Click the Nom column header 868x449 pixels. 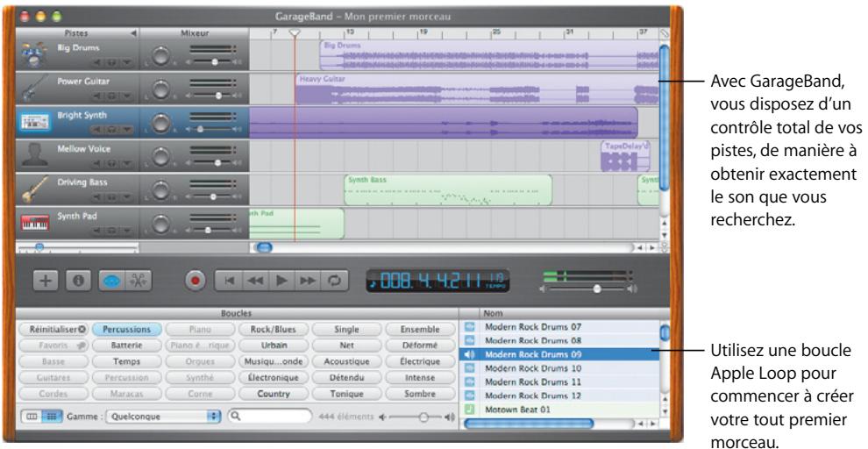point(494,313)
